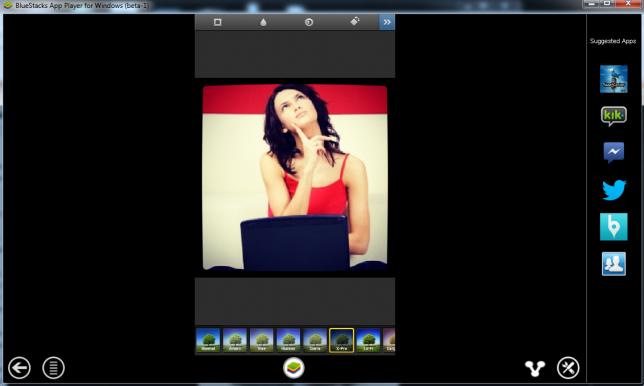
Task: Toggle the photo border frame
Action: (217, 22)
